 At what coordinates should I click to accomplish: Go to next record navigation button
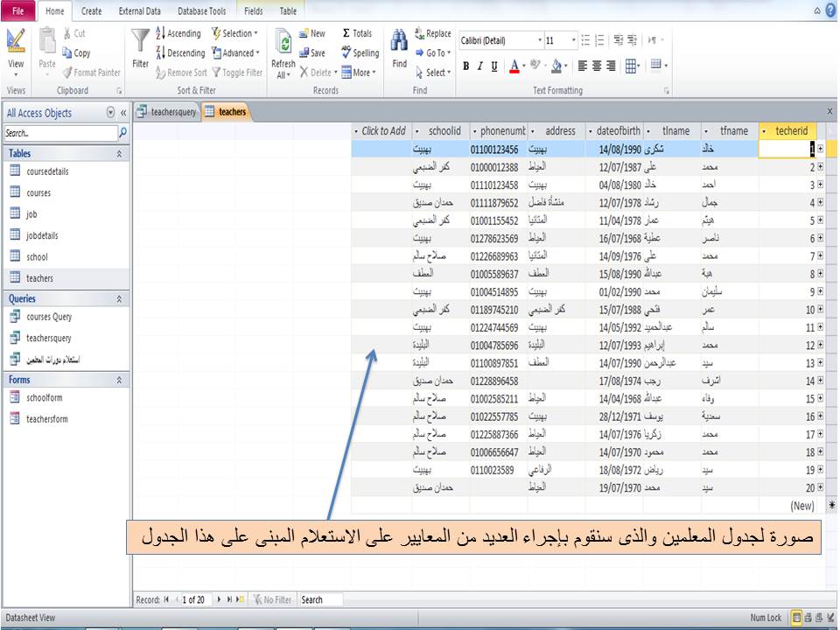tap(219, 599)
